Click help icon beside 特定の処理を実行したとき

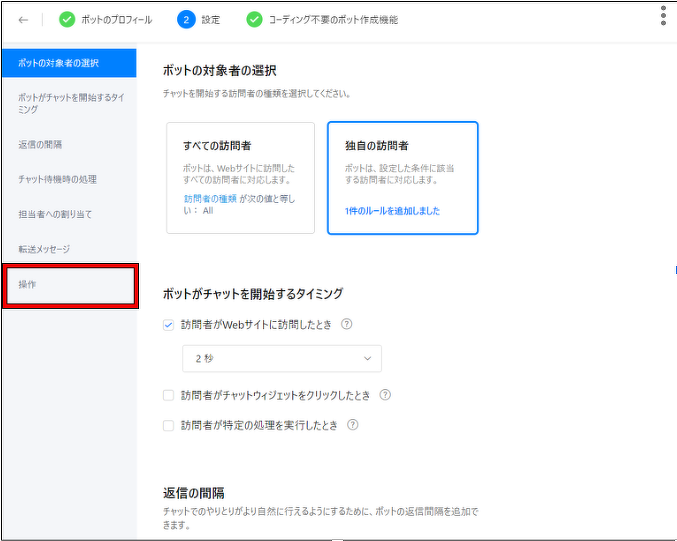[x=352, y=425]
